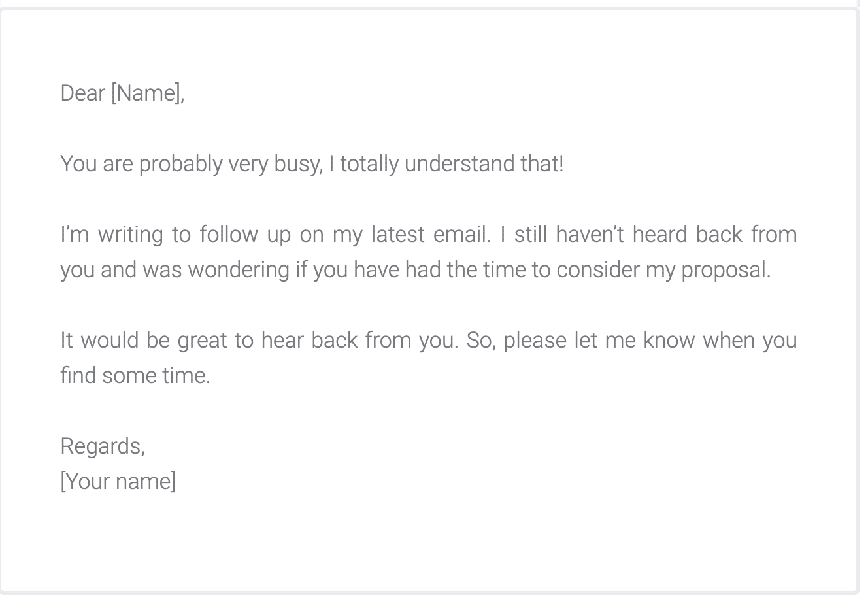This screenshot has width=868, height=604.
Task: Click the [Your name] signature placeholder
Action: (118, 482)
